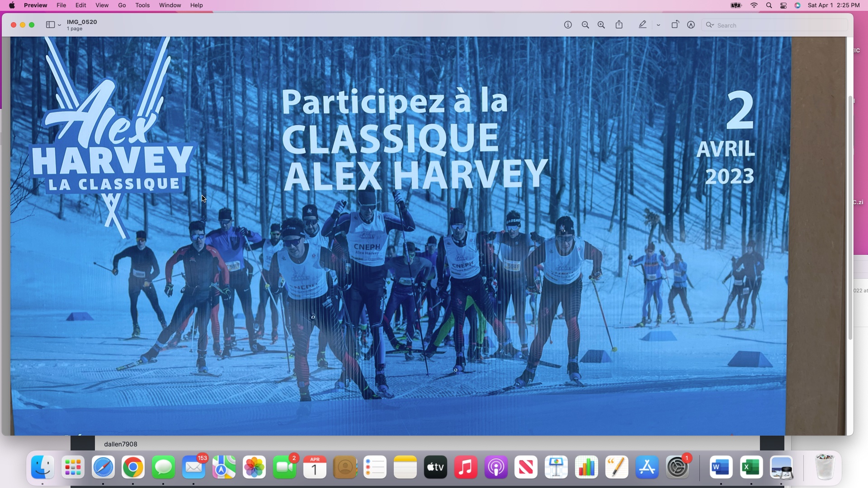Click the date and time Sat Apr 1

coord(834,5)
